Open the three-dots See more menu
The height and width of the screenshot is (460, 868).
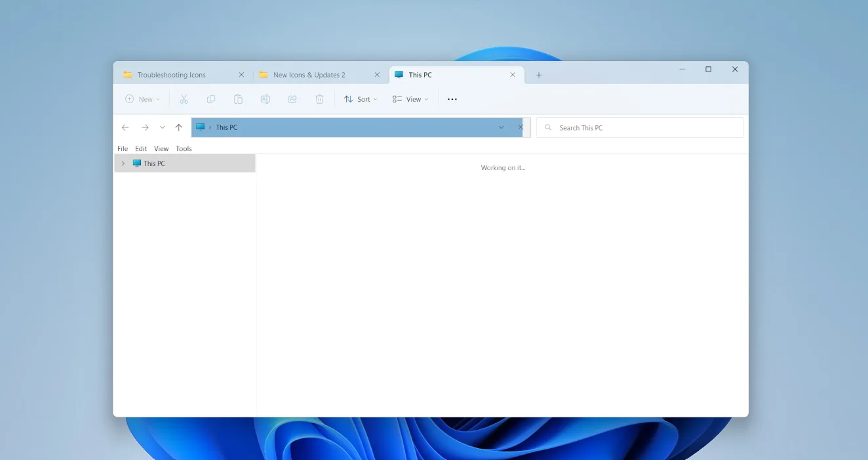(452, 99)
